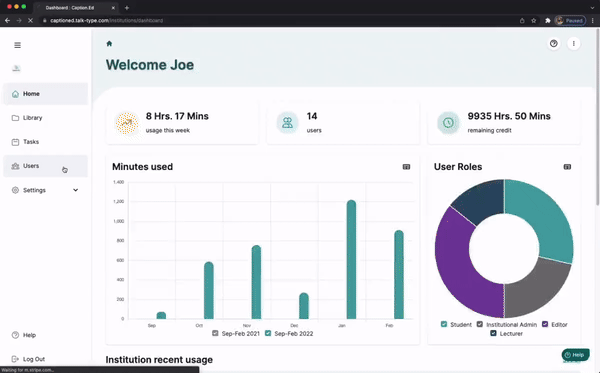
Task: Go to Home in the sidebar
Action: tap(45, 94)
